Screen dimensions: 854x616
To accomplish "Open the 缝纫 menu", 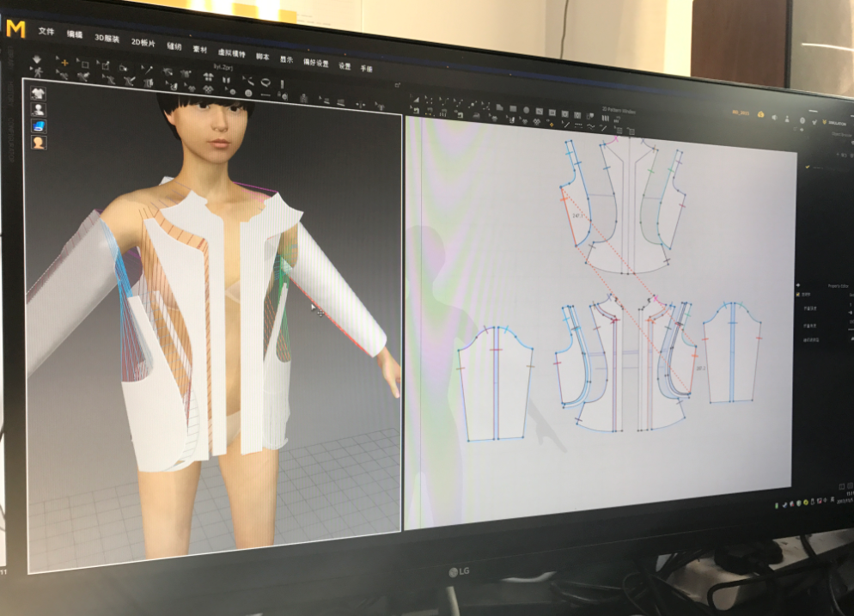I will [174, 46].
